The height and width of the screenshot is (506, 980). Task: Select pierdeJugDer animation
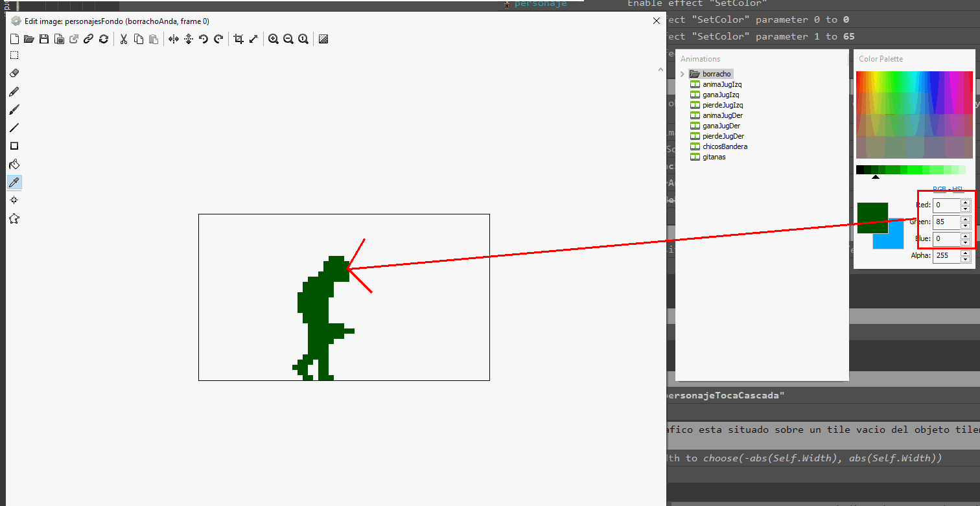click(717, 136)
